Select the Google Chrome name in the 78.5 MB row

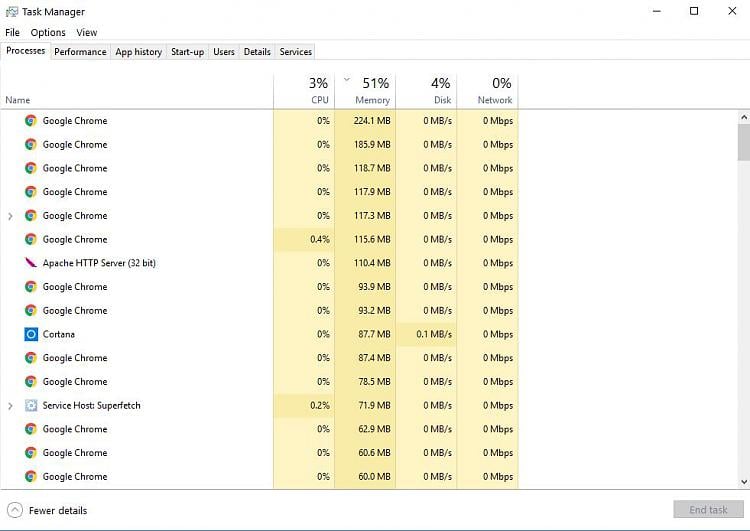point(75,382)
